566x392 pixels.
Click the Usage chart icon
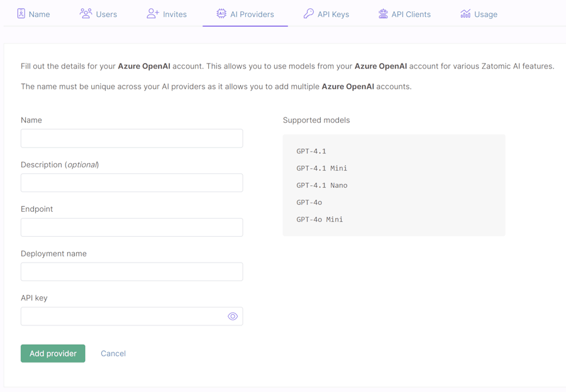[465, 14]
